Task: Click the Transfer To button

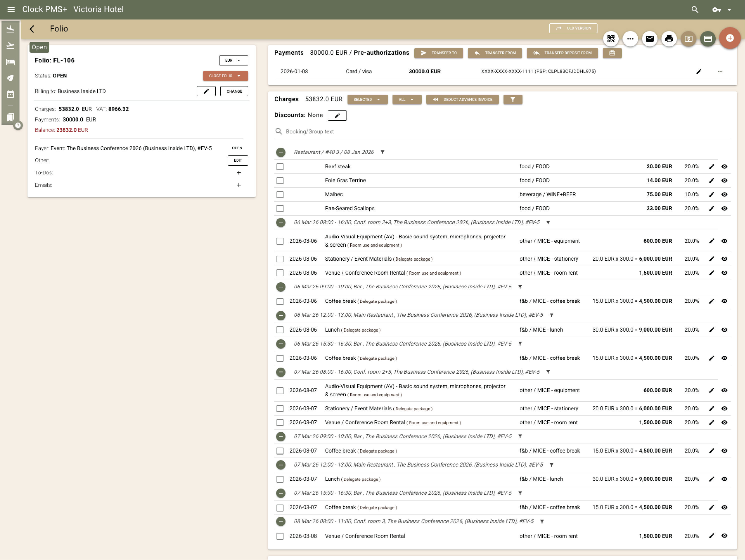Action: [438, 53]
